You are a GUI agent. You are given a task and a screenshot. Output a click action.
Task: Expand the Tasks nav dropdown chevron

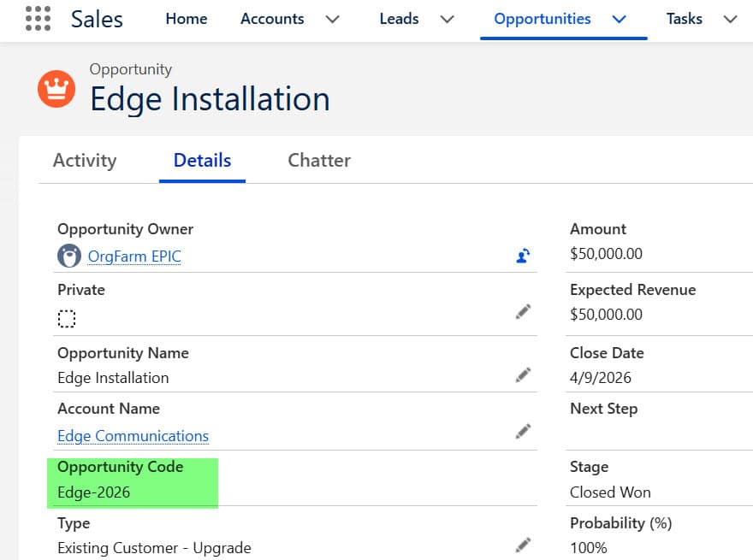(730, 19)
